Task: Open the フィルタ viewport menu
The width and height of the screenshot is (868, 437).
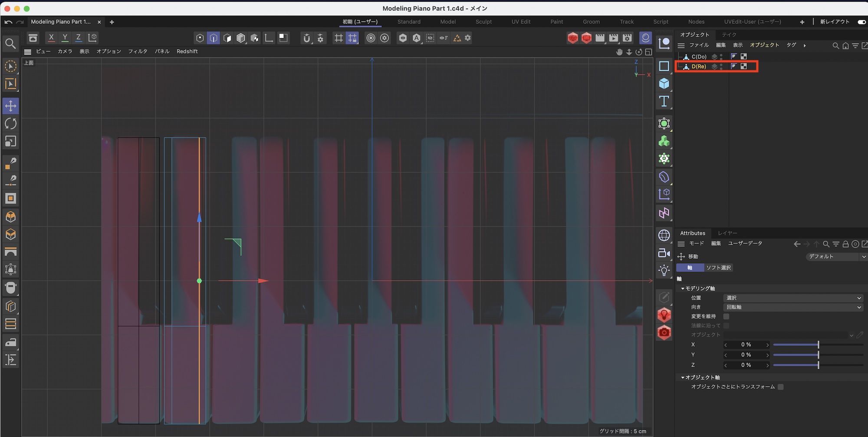Action: point(138,51)
